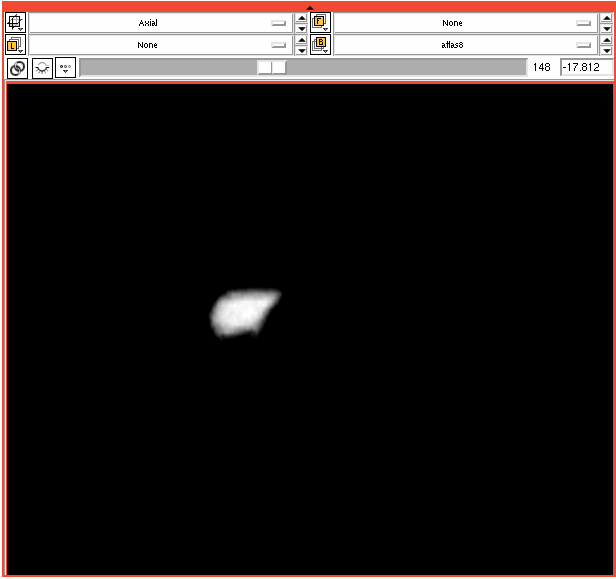Screen dimensions: 616x579
Task: Collapse the slice controller with top arrow
Action: point(310,8)
